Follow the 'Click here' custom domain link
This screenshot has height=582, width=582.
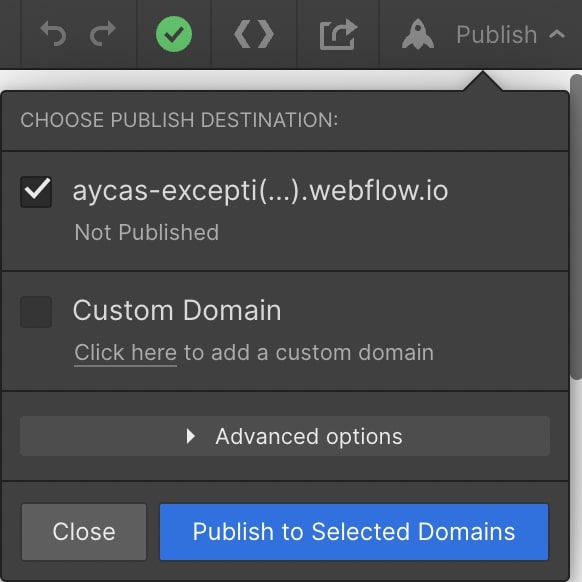pyautogui.click(x=125, y=352)
